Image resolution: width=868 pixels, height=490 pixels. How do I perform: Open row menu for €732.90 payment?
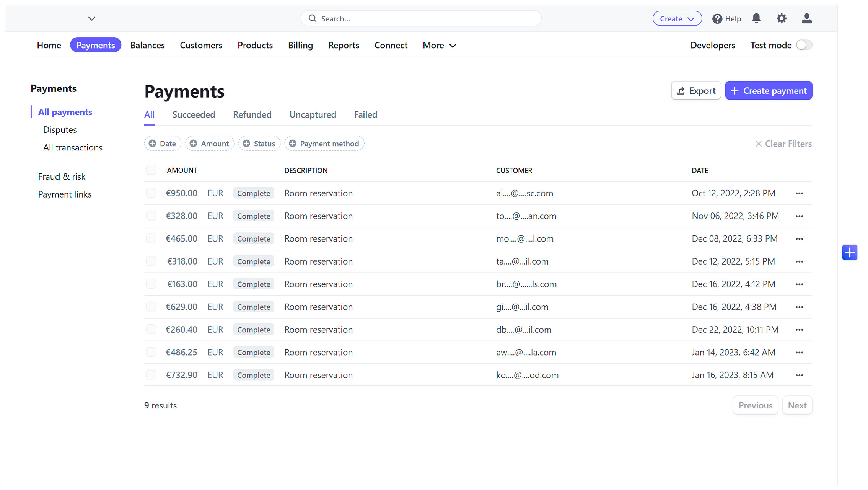[799, 376]
